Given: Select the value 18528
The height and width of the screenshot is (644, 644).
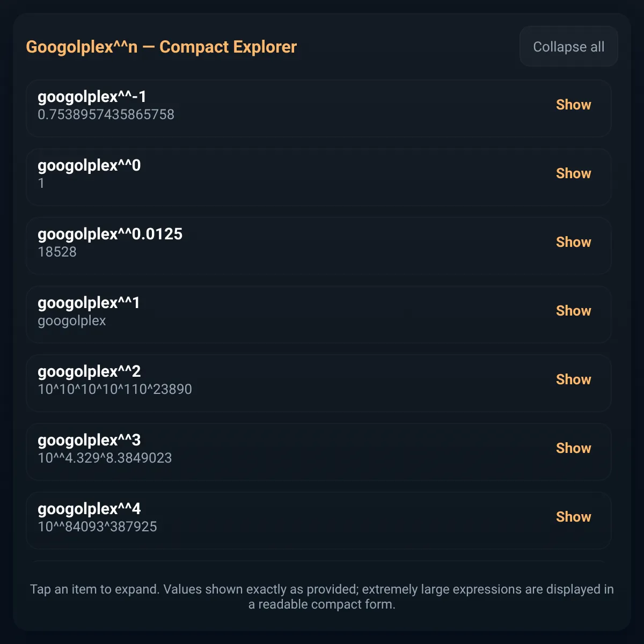Looking at the screenshot, I should (x=57, y=252).
